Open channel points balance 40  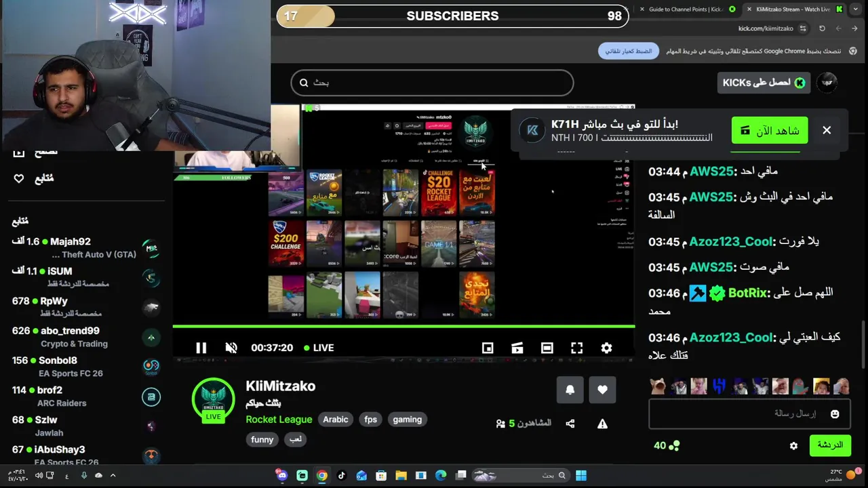point(667,445)
